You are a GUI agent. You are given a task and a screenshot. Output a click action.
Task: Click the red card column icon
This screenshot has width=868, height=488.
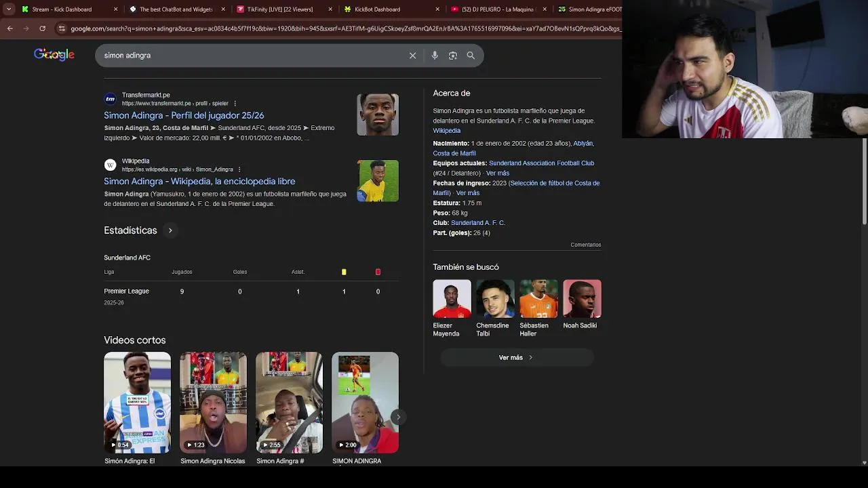(378, 272)
